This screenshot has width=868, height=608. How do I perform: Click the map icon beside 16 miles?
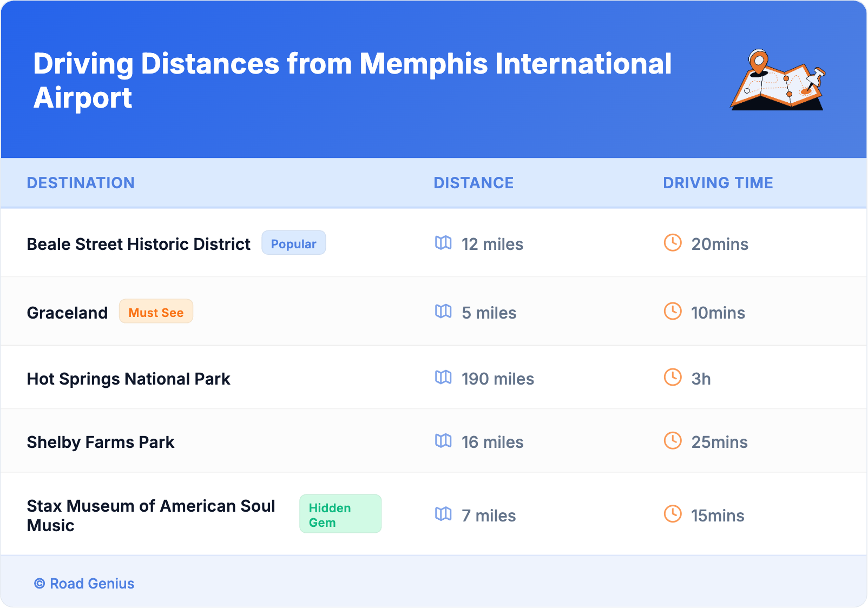click(x=443, y=441)
